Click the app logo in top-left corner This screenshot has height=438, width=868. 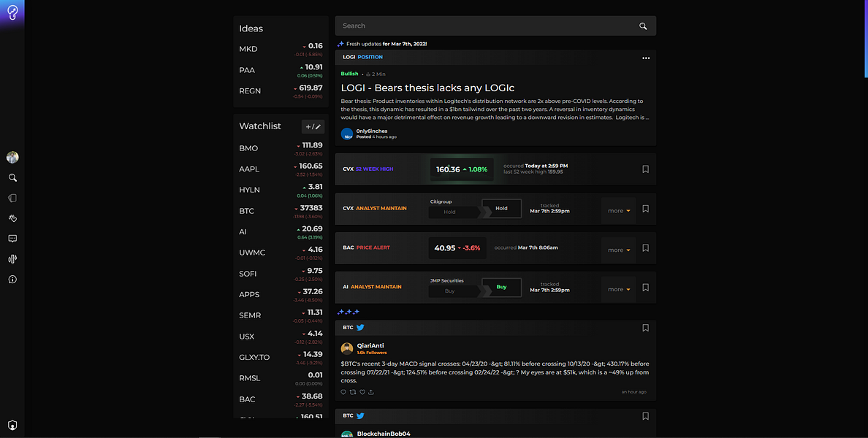12,12
